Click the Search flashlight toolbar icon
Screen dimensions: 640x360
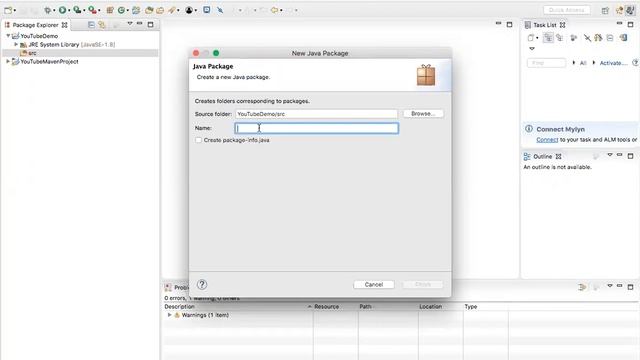tap(172, 10)
